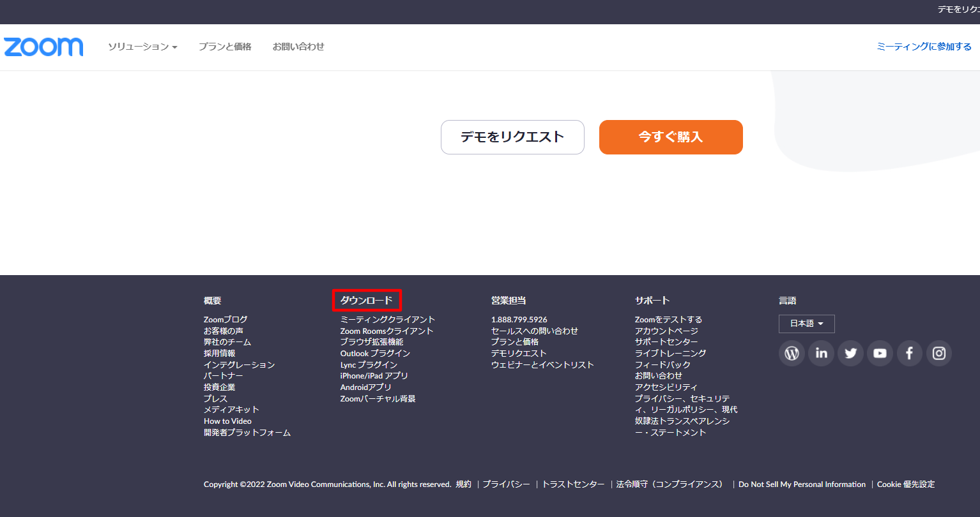
Task: Open フィードバック link
Action: click(x=663, y=365)
